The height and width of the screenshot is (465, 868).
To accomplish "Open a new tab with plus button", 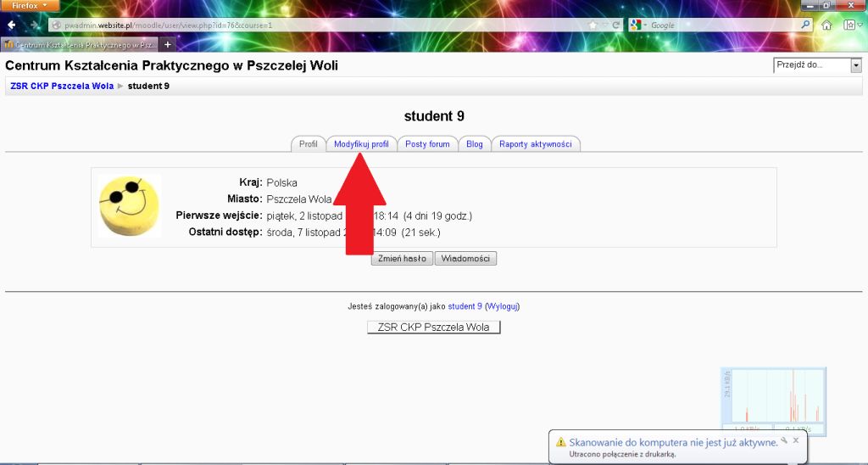I will 167,44.
